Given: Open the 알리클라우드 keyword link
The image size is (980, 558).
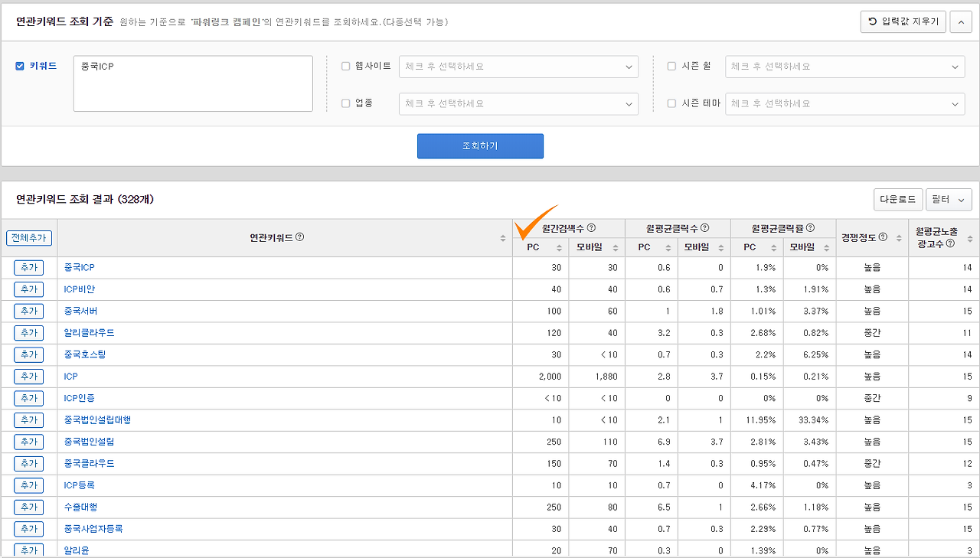Looking at the screenshot, I should pyautogui.click(x=90, y=333).
